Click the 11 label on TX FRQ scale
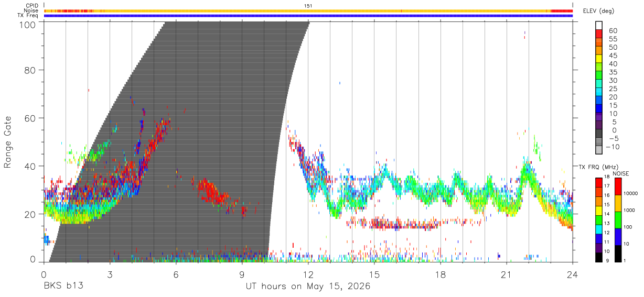Viewport: 644px width, 297px height. coord(607,242)
